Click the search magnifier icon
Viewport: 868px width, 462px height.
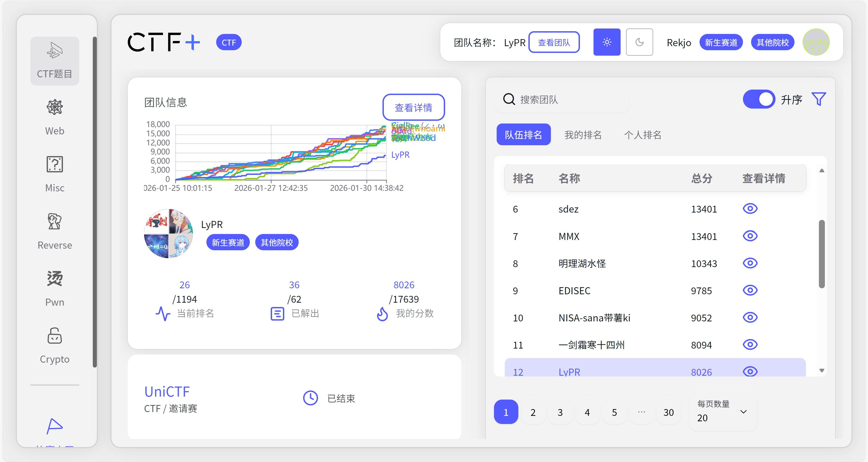(x=509, y=99)
